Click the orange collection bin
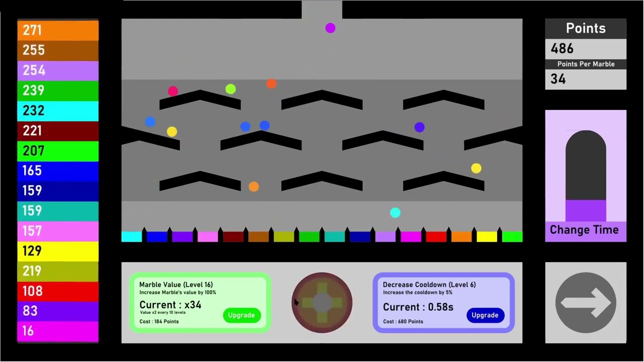644x362 pixels. tap(461, 237)
